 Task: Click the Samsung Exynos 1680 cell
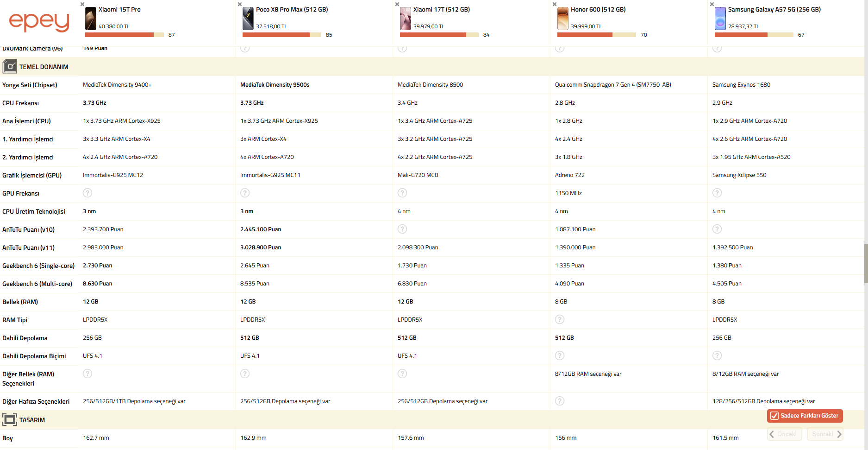pos(742,84)
